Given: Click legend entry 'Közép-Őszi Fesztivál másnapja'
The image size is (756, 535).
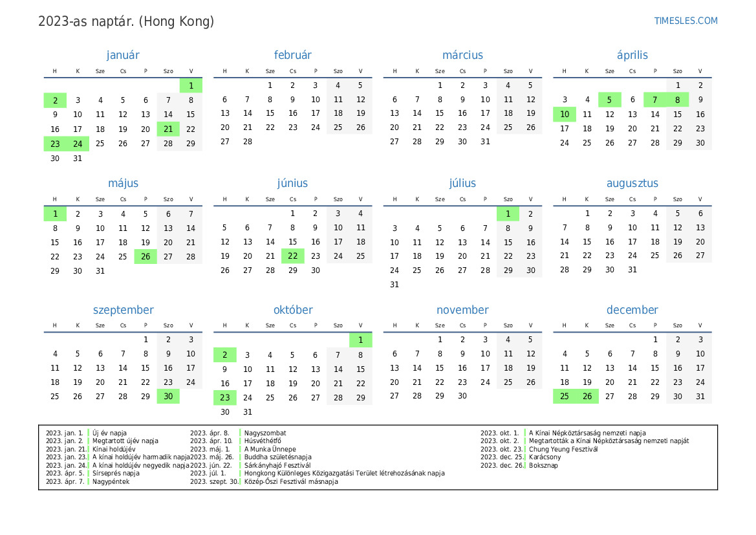Looking at the screenshot, I should pyautogui.click(x=291, y=481).
